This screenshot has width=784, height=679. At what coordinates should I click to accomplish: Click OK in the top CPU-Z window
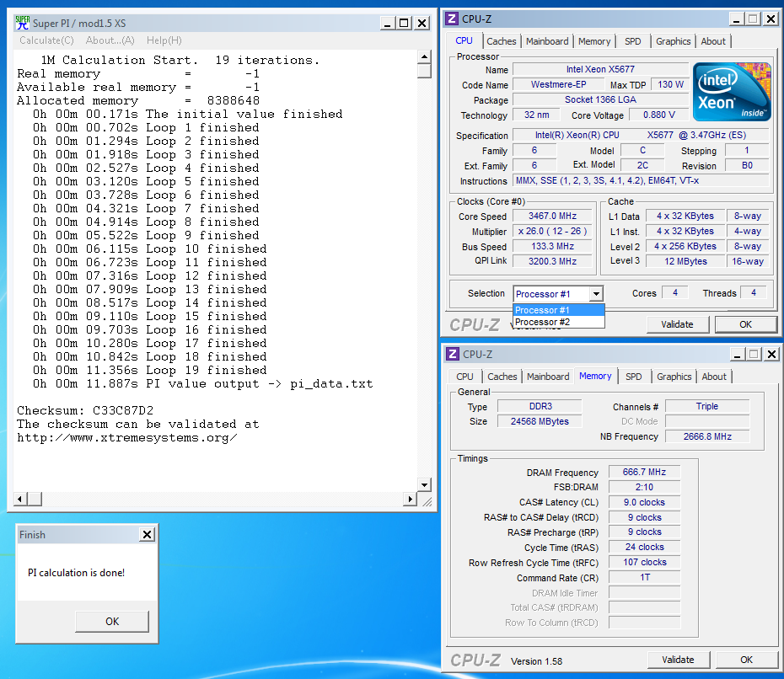coord(745,324)
